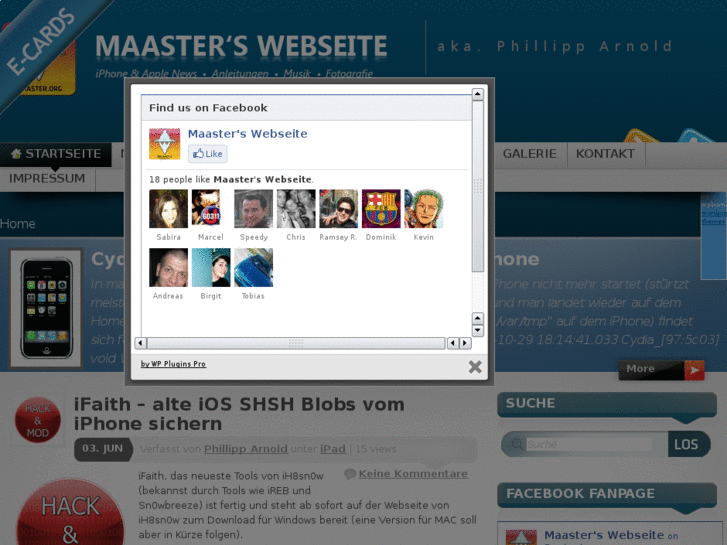Viewport: 727px width, 545px height.
Task: Click the home icon in the STARTSEITE tab
Action: 16,154
